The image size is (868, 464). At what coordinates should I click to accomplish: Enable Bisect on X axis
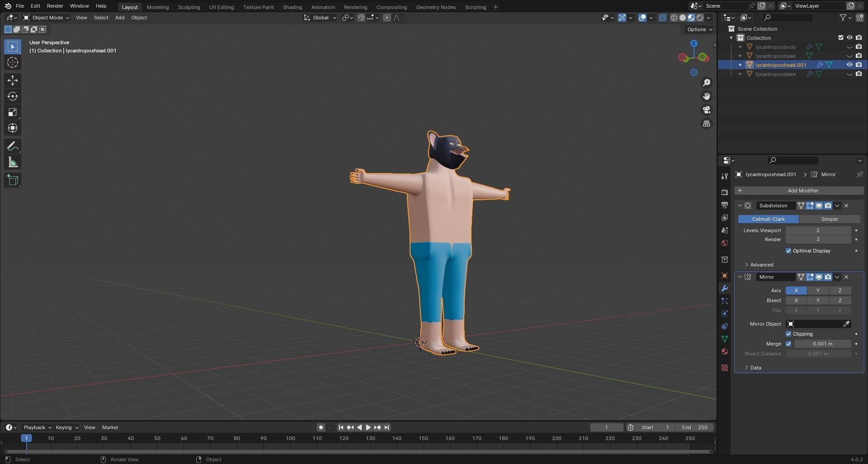coord(796,300)
